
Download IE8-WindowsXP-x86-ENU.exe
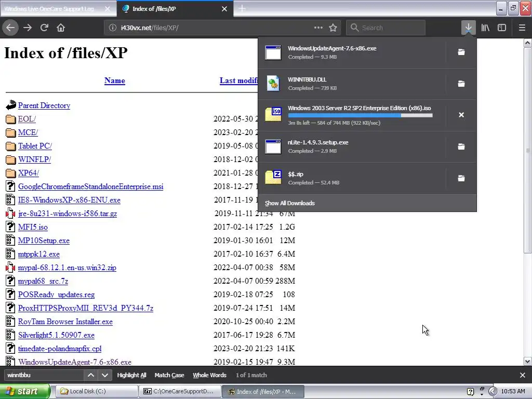pos(69,200)
